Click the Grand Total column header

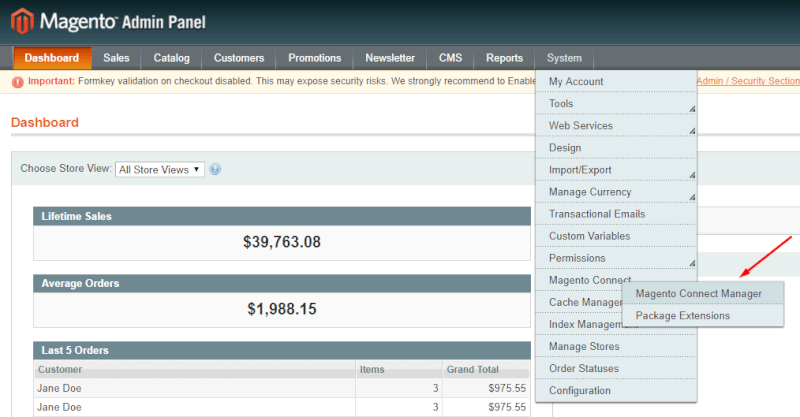486,369
